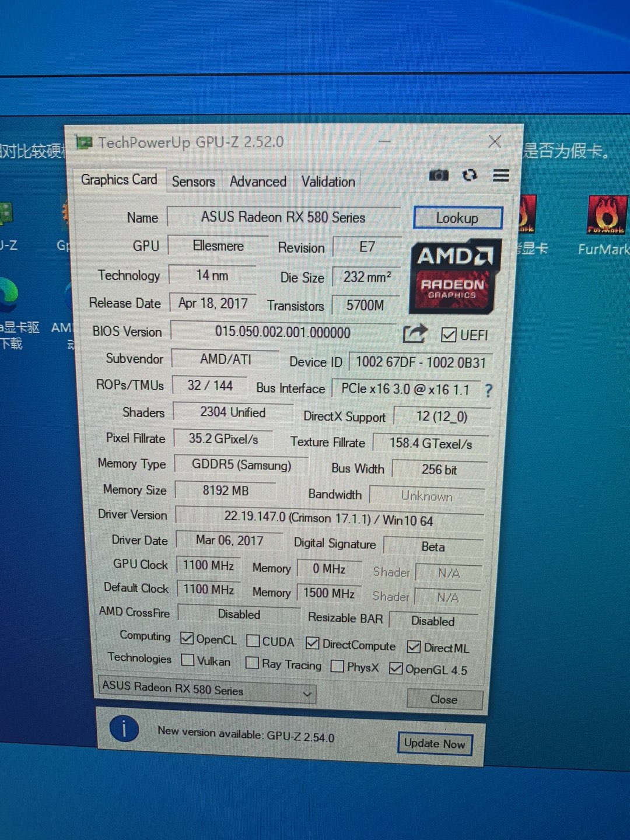630x840 pixels.
Task: Open the hamburger menu in GPU-Z
Action: coord(501,176)
